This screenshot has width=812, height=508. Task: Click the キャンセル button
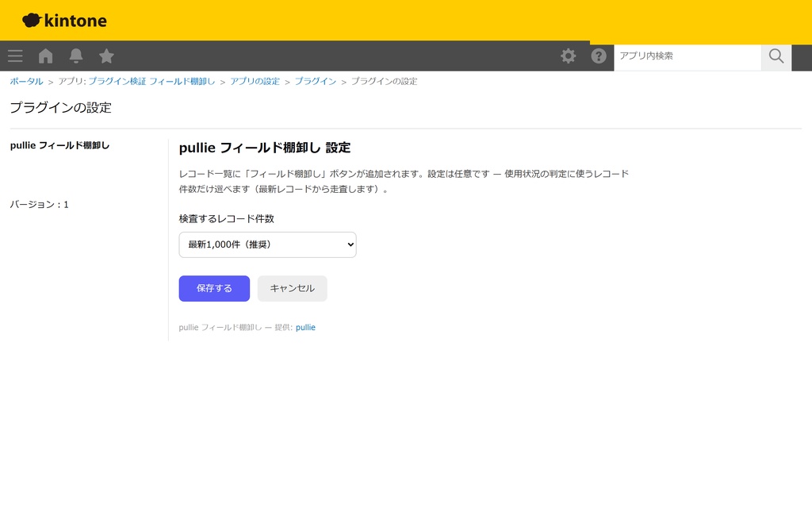pyautogui.click(x=292, y=288)
